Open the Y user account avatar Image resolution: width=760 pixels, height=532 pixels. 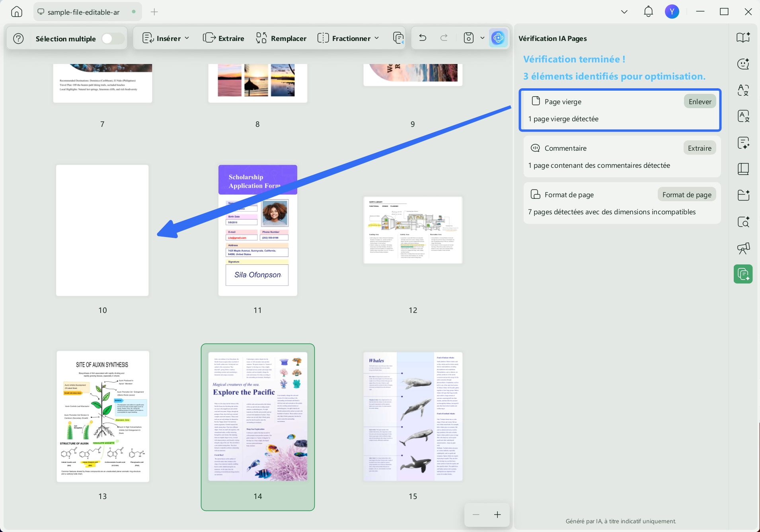(672, 12)
